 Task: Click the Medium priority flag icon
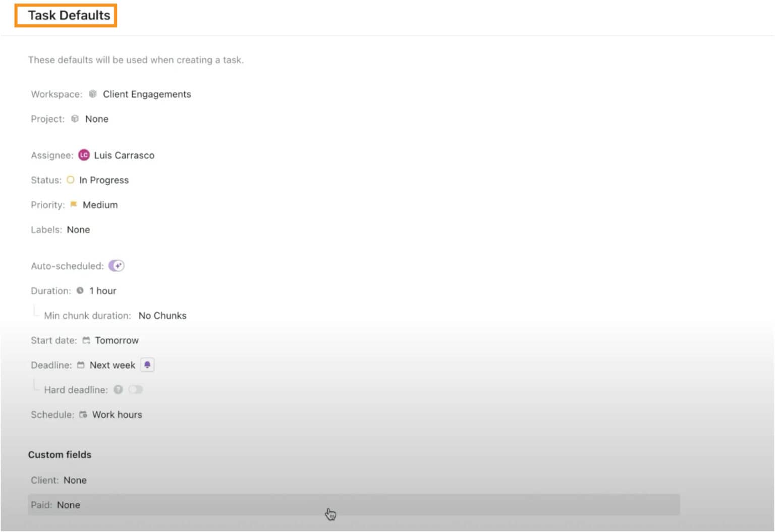74,204
